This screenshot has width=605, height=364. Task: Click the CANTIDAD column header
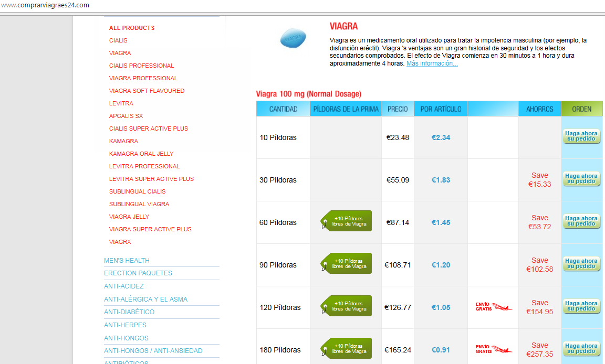point(283,109)
